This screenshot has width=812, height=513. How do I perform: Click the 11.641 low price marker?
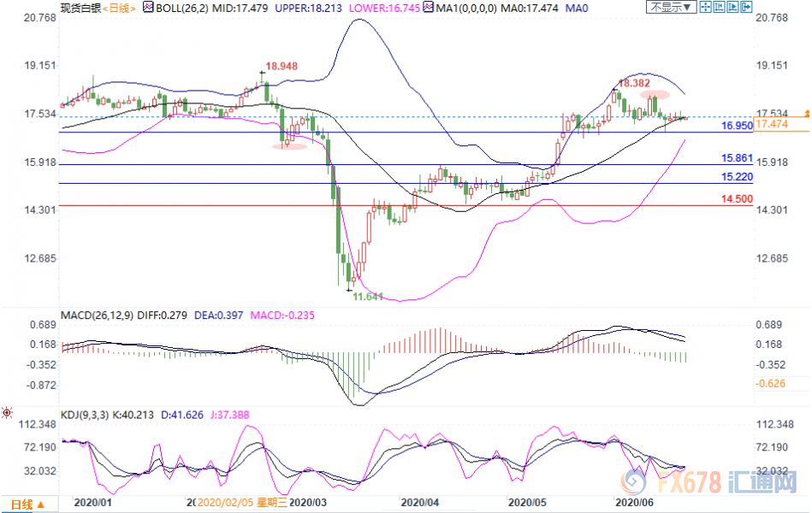click(x=369, y=297)
